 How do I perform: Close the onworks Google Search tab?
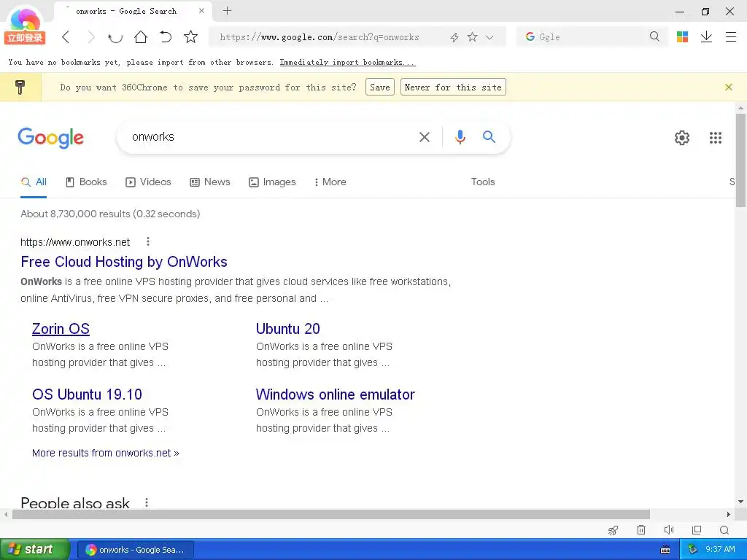coord(201,10)
